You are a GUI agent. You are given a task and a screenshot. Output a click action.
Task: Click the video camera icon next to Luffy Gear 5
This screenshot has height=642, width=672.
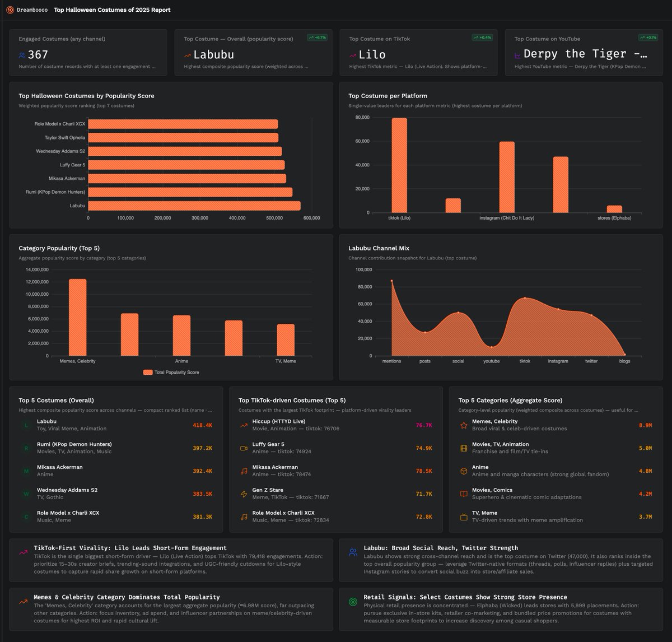pyautogui.click(x=242, y=448)
